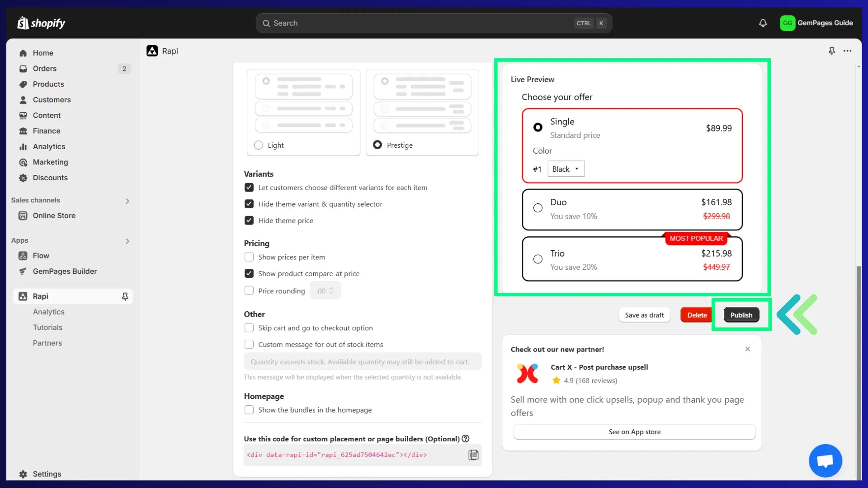Uncheck Hide theme price option
868x488 pixels.
(249, 221)
